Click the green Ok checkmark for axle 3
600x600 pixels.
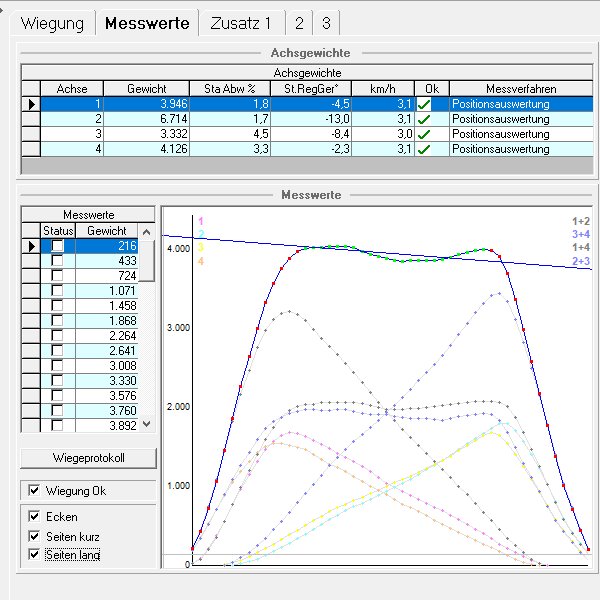pos(424,134)
